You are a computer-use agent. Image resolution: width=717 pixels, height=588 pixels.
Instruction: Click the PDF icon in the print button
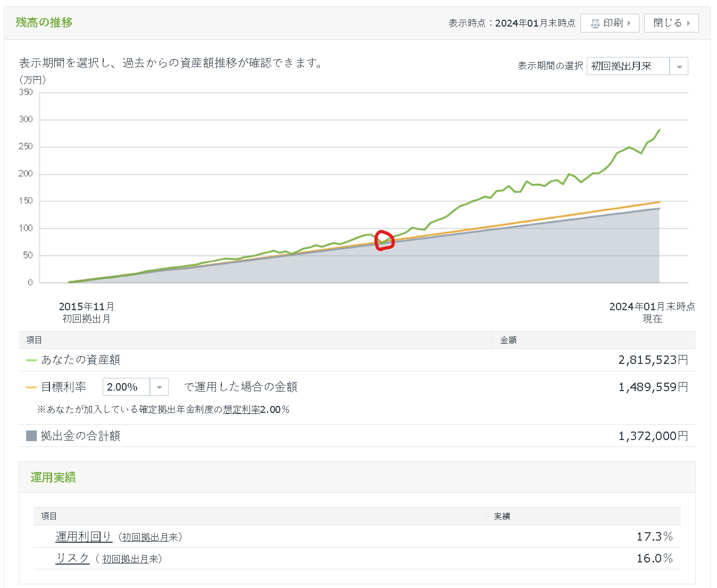click(x=595, y=23)
